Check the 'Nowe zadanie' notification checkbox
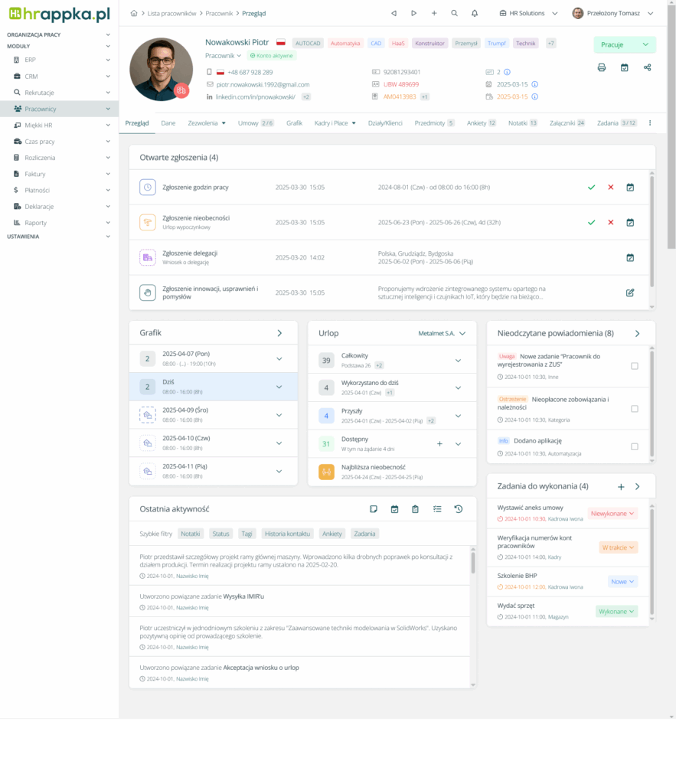 [634, 366]
